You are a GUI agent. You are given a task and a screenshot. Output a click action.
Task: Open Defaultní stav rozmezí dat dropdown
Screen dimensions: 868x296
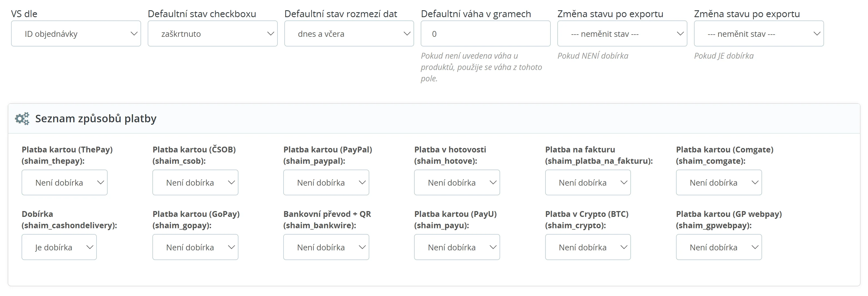pyautogui.click(x=349, y=34)
